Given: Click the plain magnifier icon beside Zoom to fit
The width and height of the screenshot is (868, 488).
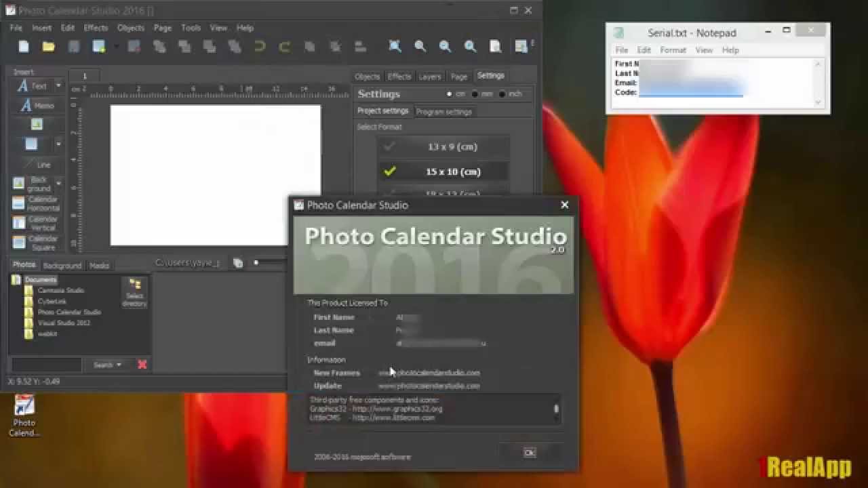Looking at the screenshot, I should [420, 46].
